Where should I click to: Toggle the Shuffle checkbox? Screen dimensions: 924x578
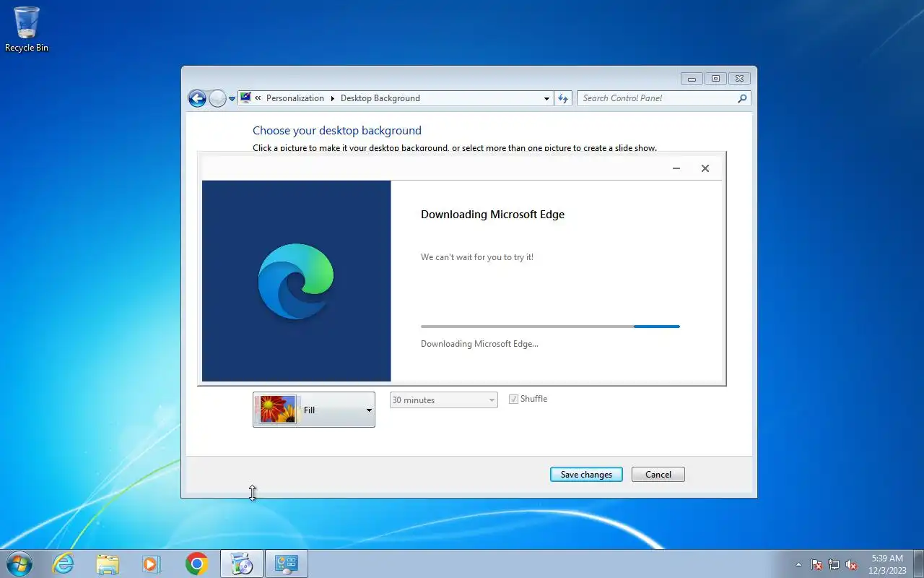pos(514,399)
